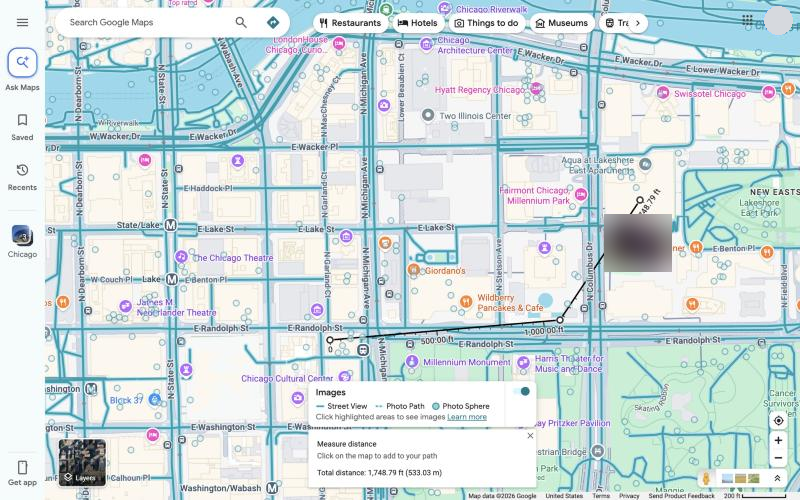Filter by Hotels
The image size is (800, 500).
(418, 23)
